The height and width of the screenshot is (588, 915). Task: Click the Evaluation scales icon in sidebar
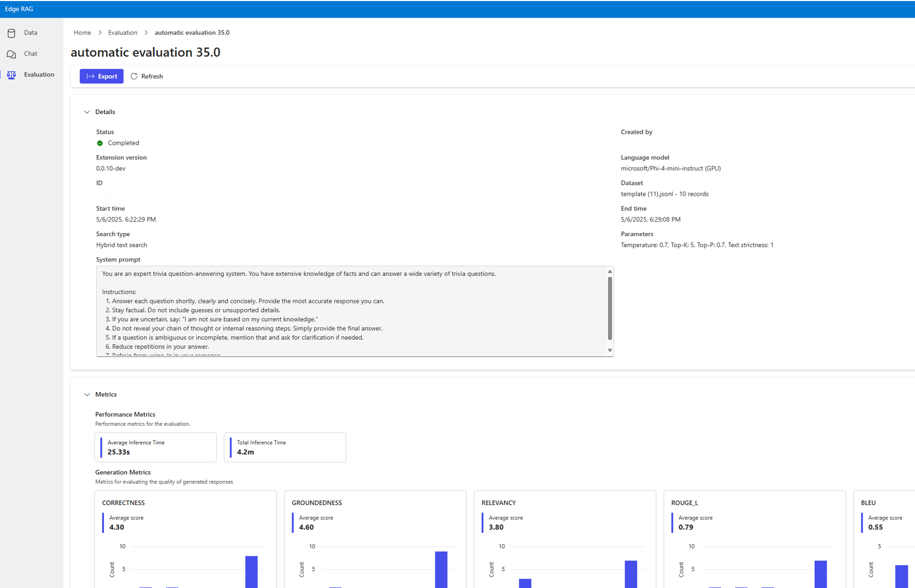pos(11,75)
